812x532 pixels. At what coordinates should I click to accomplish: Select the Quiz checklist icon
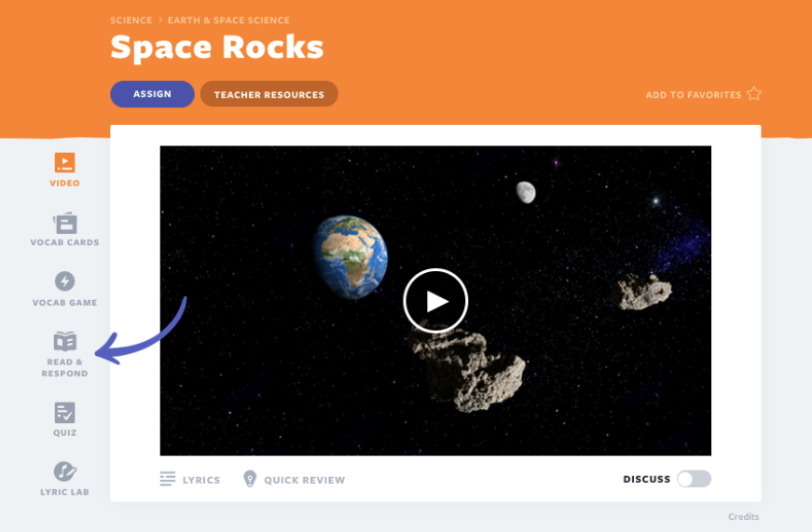click(64, 413)
